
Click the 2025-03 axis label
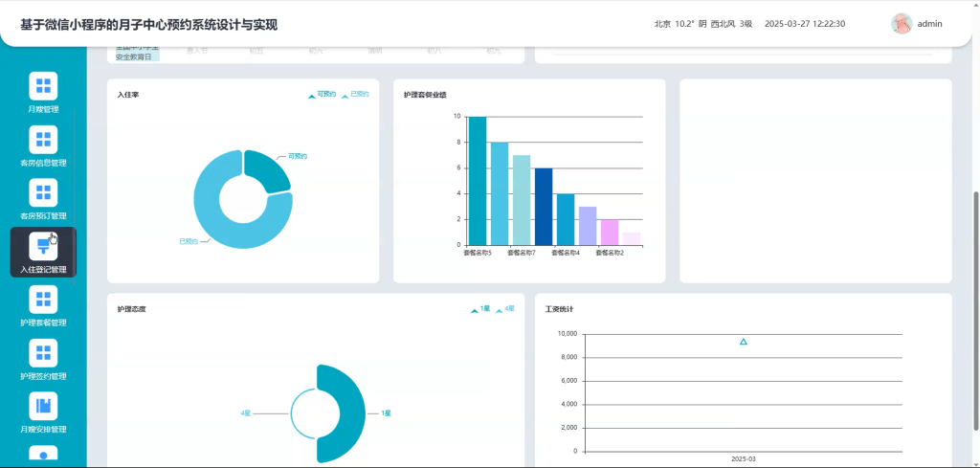pos(743,458)
